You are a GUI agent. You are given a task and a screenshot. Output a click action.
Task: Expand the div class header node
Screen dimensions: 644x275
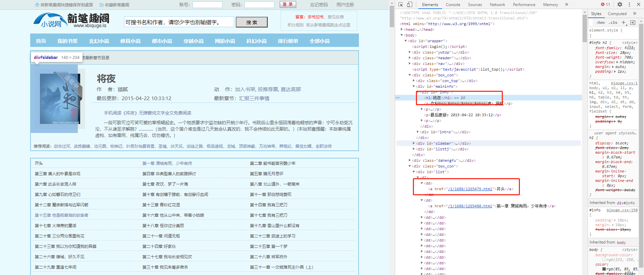coord(410,58)
